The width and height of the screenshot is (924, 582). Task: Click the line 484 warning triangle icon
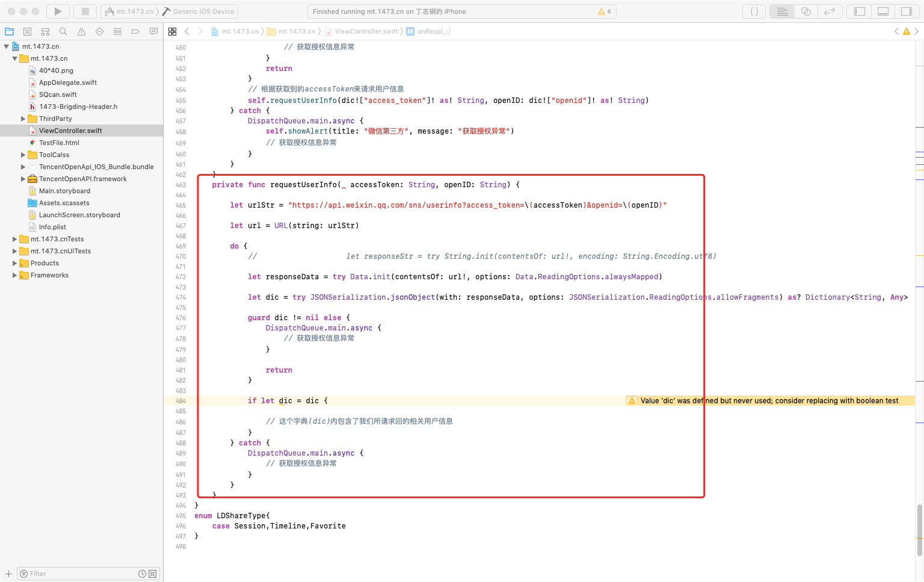[x=632, y=401]
